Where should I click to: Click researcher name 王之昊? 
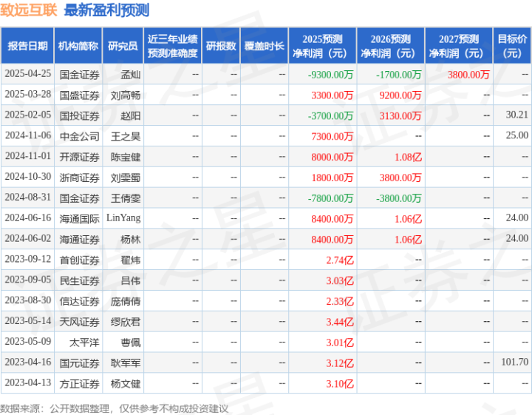coord(126,137)
